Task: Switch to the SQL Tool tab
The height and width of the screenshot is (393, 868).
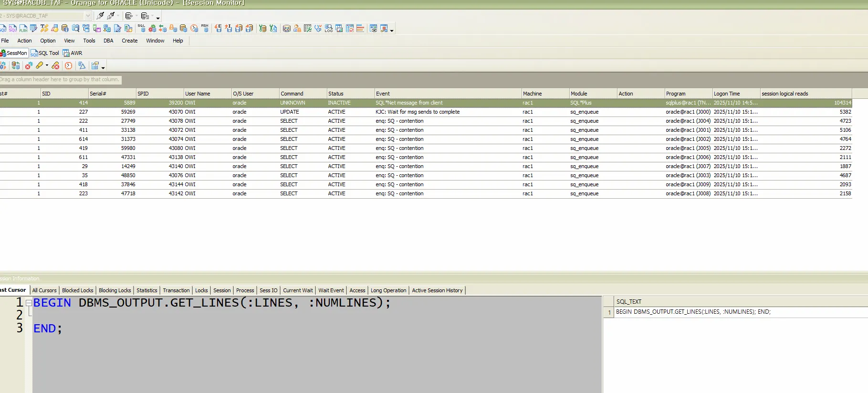Action: tap(45, 53)
